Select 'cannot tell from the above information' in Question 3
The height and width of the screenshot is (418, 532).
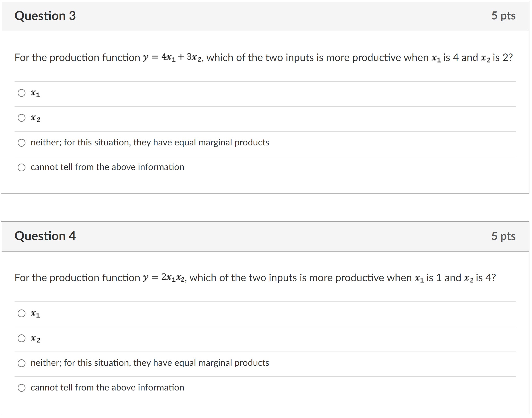coord(21,167)
